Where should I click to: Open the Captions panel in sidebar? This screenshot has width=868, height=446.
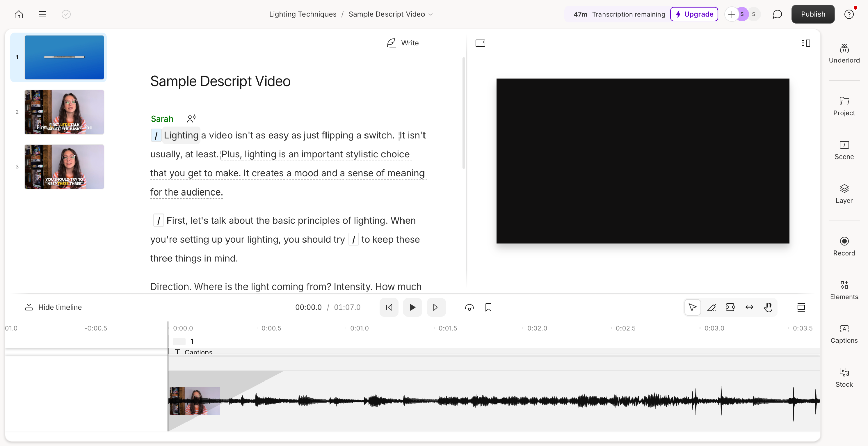[x=844, y=334]
